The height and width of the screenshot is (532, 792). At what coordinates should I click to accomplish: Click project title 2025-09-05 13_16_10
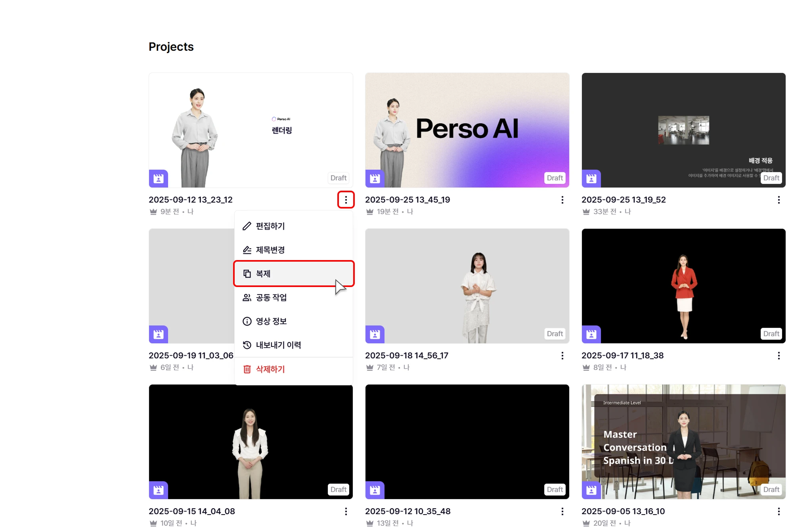pyautogui.click(x=623, y=511)
